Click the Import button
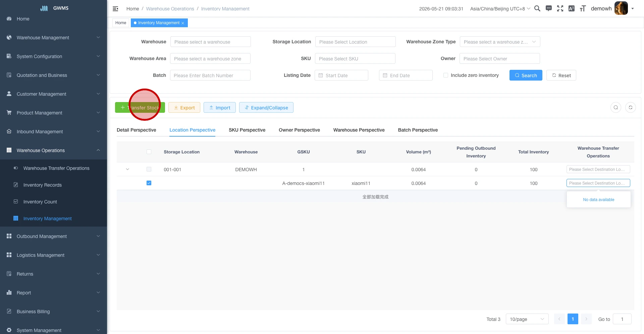644x334 pixels. [220, 107]
